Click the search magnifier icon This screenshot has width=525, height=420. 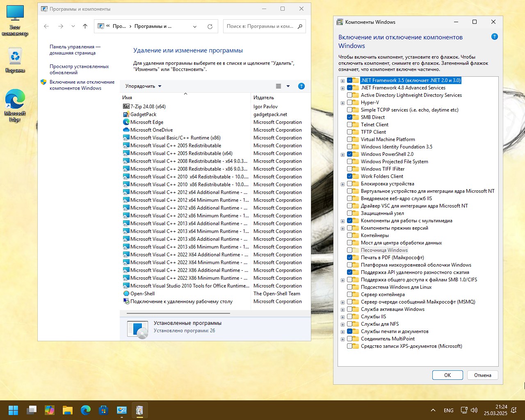(x=300, y=26)
